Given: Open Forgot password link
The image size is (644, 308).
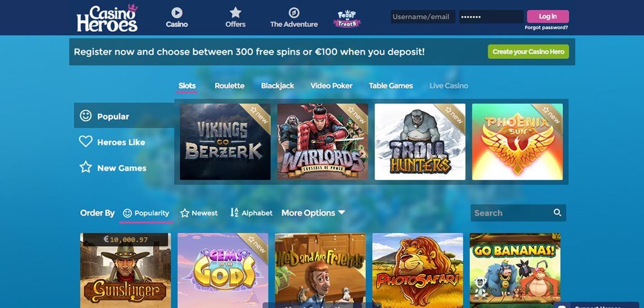Looking at the screenshot, I should (546, 28).
